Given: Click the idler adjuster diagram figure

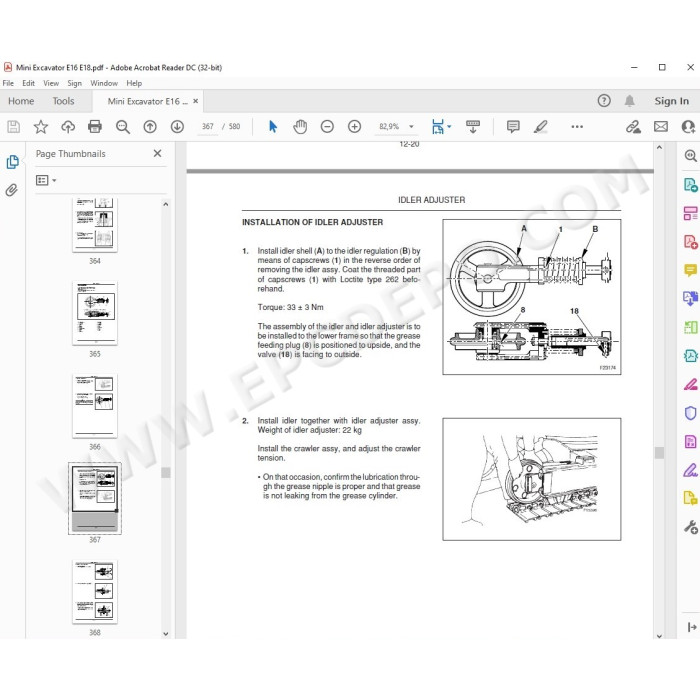Looking at the screenshot, I should (532, 297).
